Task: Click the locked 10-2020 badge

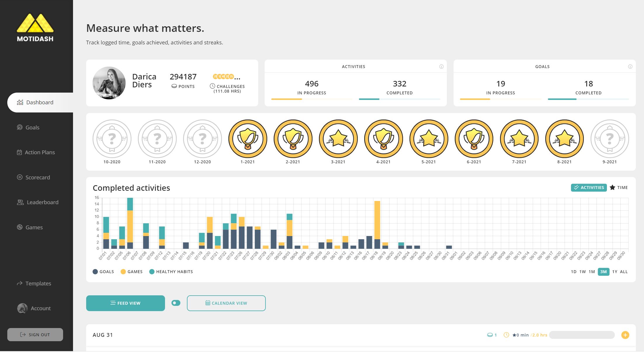Action: (112, 139)
